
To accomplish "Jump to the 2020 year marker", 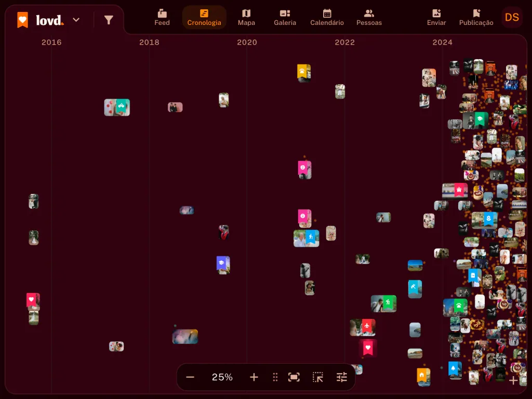I will coord(247,43).
